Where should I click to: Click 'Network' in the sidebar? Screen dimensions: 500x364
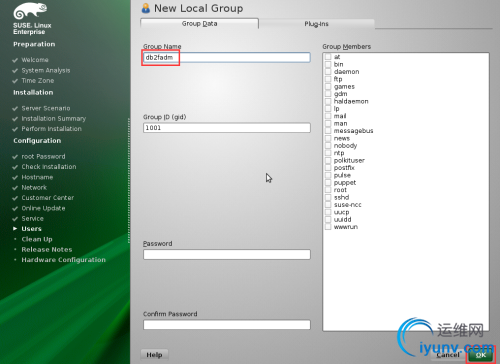(x=34, y=187)
